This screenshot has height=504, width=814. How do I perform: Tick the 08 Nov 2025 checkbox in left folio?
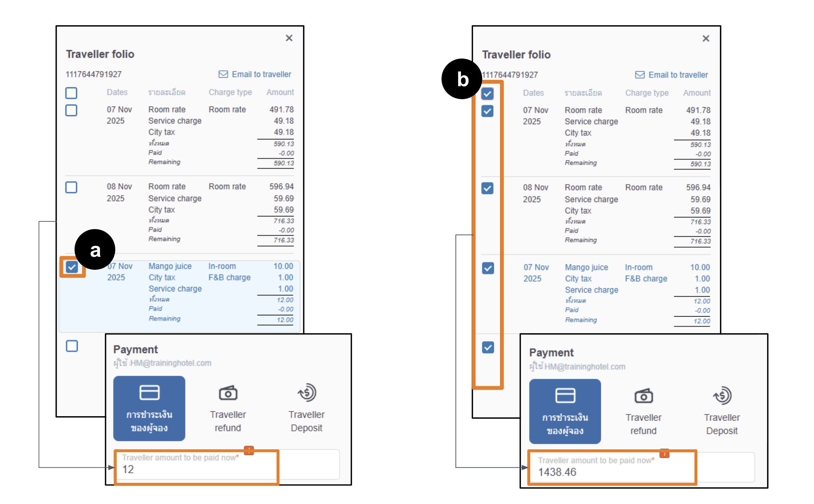click(x=71, y=187)
